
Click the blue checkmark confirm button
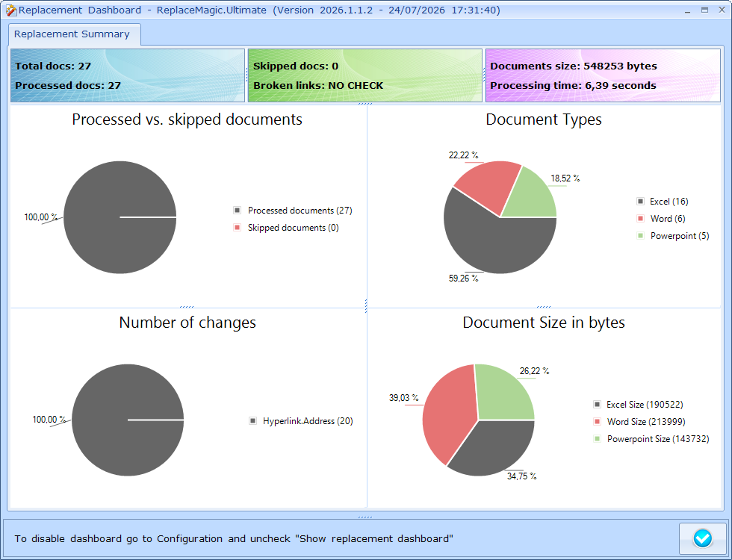click(703, 538)
